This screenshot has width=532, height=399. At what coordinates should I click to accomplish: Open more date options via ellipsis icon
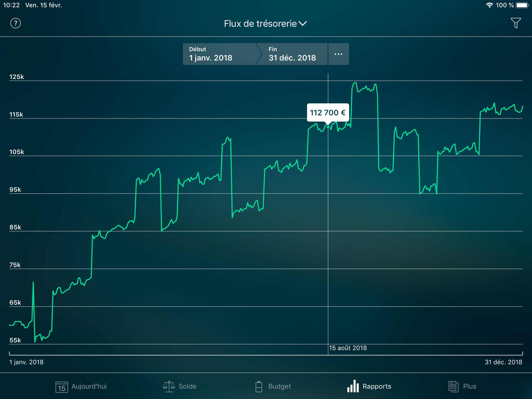(x=338, y=54)
